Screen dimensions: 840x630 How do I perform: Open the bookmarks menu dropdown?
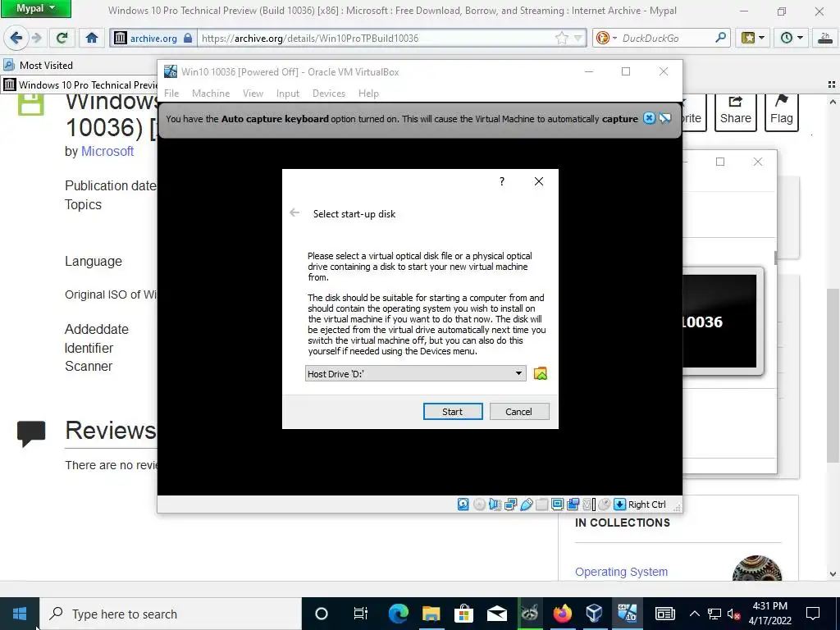click(753, 38)
